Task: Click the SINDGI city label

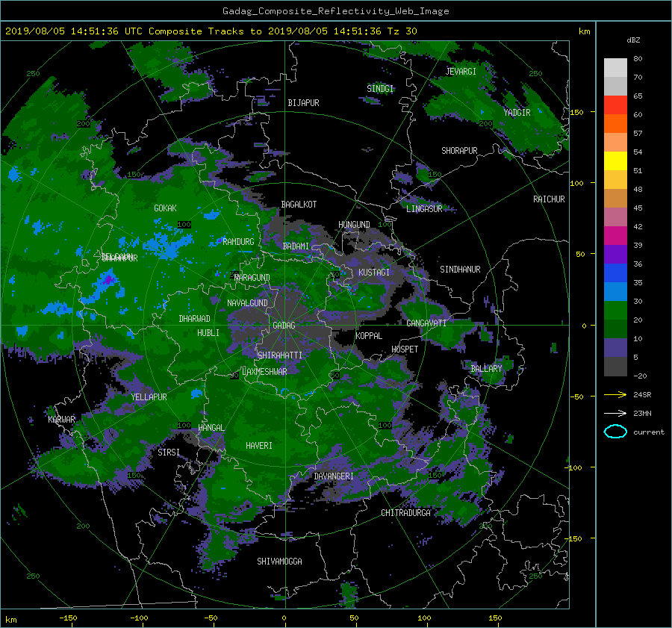Action: 380,89
